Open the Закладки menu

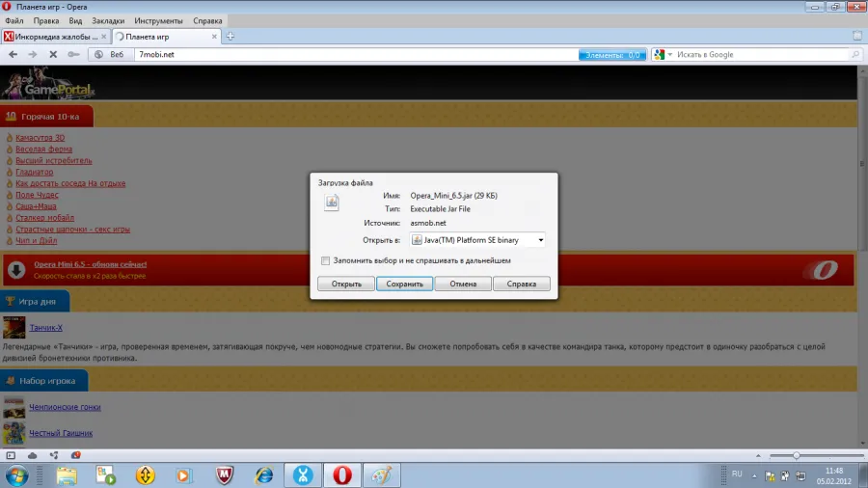pos(108,20)
